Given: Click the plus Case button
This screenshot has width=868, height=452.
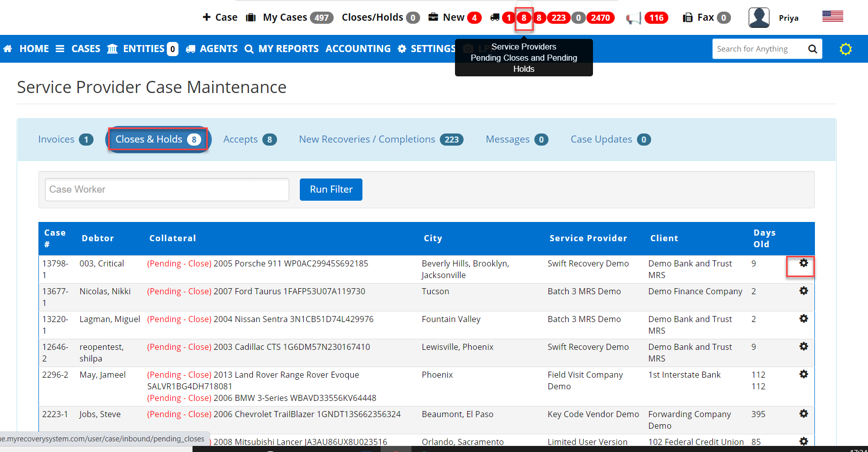Looking at the screenshot, I should click(220, 17).
